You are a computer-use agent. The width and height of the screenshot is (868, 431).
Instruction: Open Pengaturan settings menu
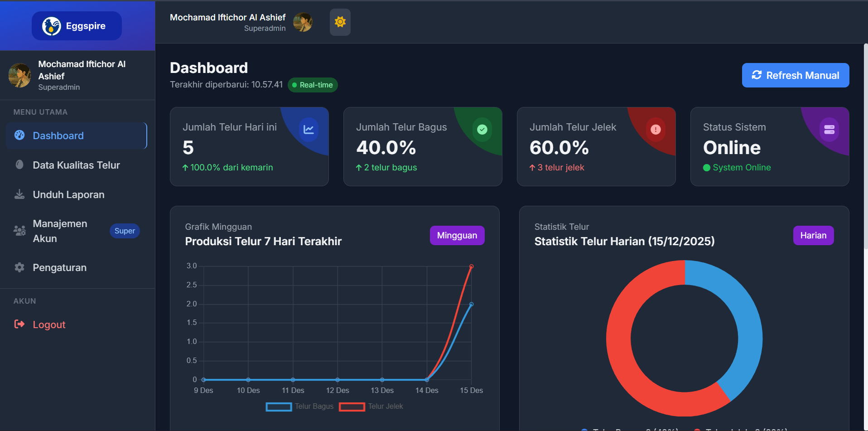77,267
